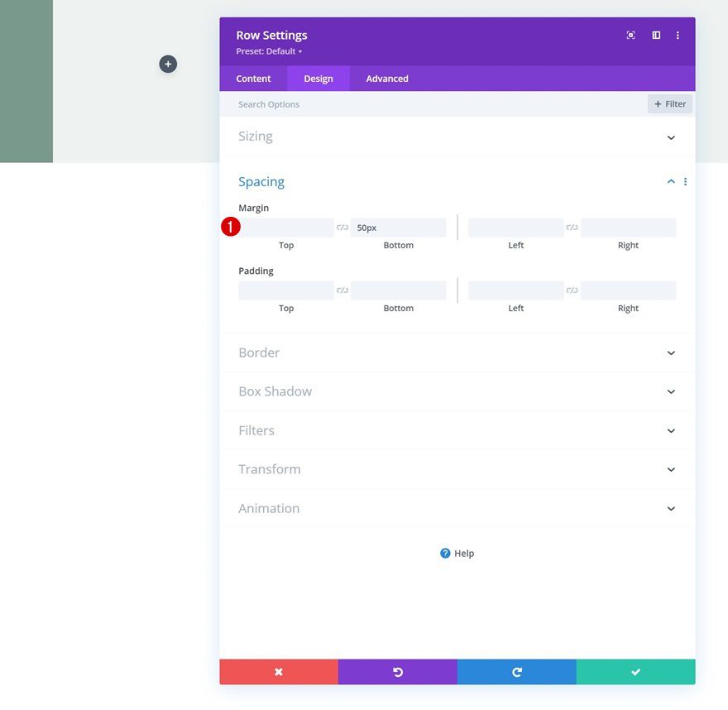This screenshot has width=728, height=710.
Task: Open the Spacing section options menu
Action: pos(684,181)
